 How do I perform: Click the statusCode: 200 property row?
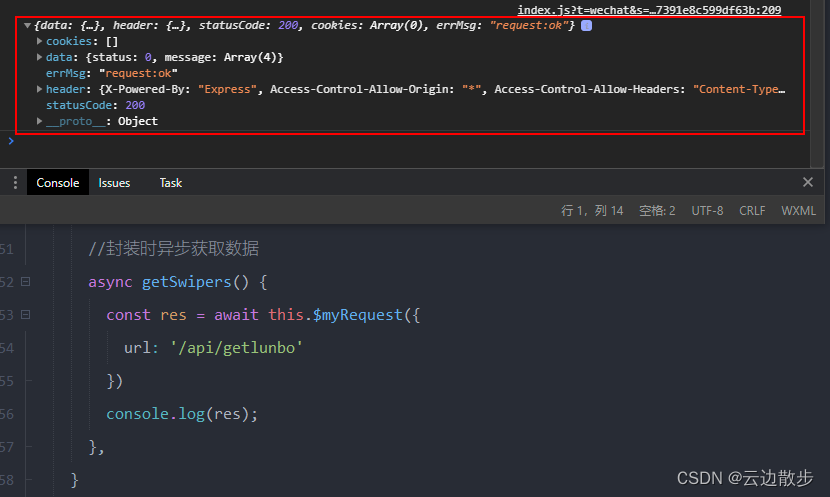point(95,105)
